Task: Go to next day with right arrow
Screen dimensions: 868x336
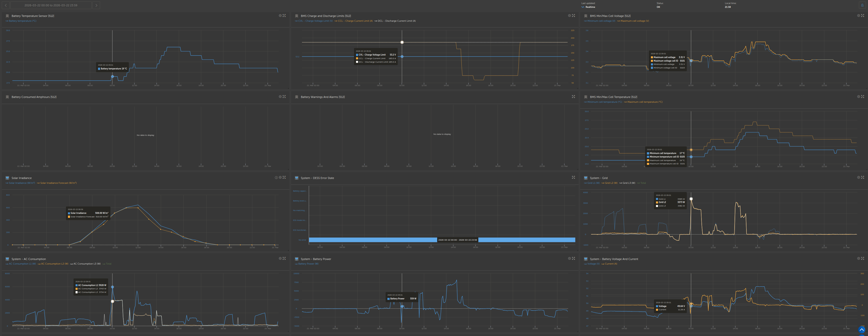Action: pyautogui.click(x=96, y=5)
